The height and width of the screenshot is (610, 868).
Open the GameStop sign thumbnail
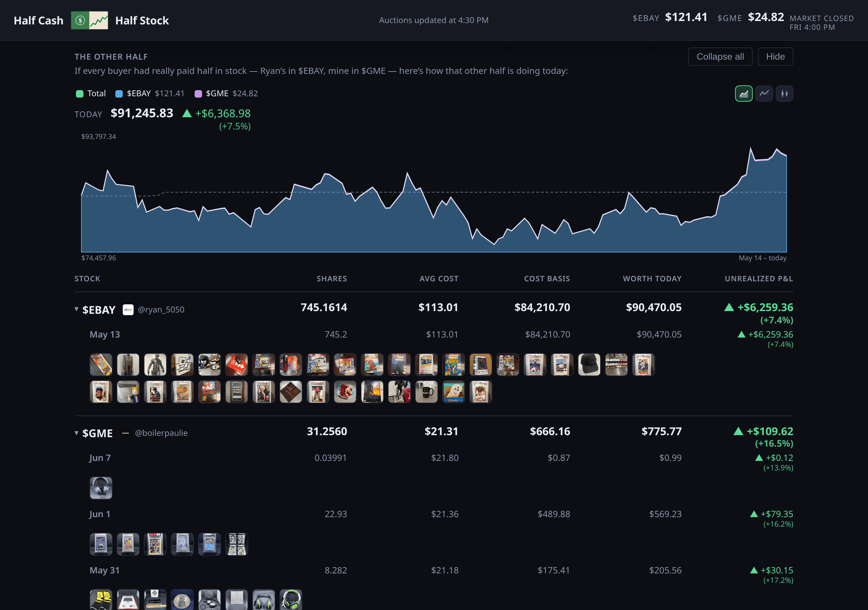[616, 365]
